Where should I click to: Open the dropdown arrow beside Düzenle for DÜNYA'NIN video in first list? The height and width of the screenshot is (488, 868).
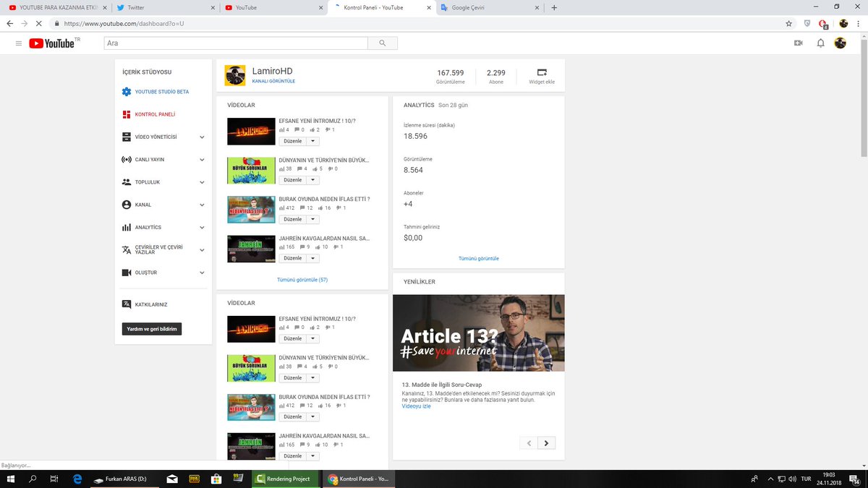coord(312,180)
